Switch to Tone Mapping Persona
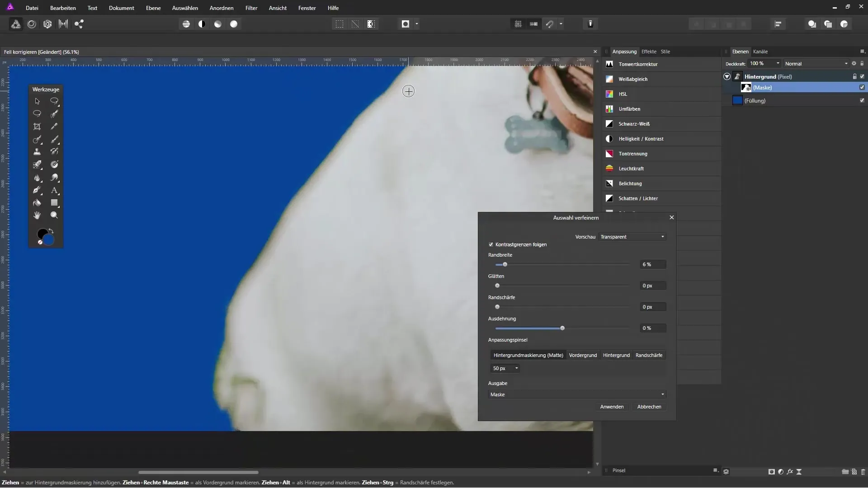 click(x=63, y=24)
